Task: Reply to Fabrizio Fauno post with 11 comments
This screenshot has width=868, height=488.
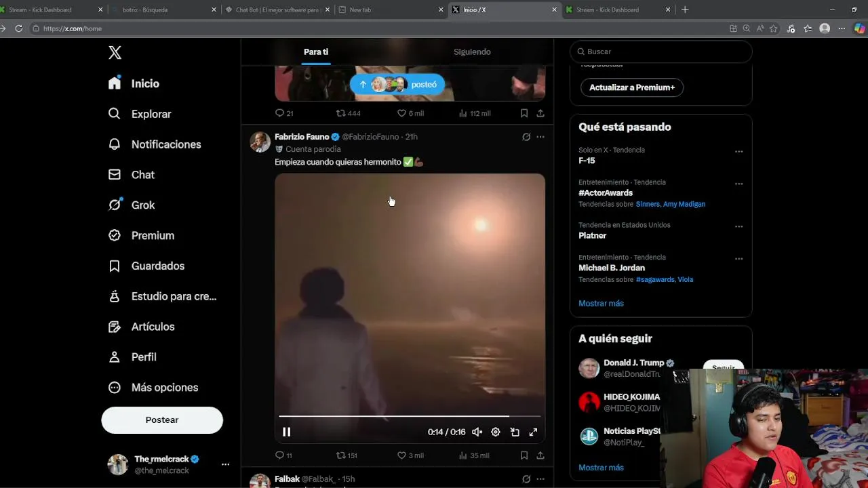Action: tap(283, 455)
